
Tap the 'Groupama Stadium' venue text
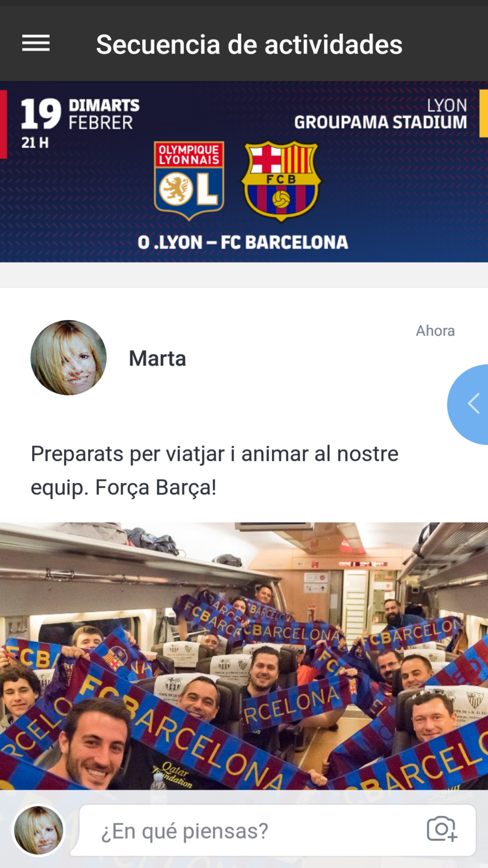pos(381,122)
